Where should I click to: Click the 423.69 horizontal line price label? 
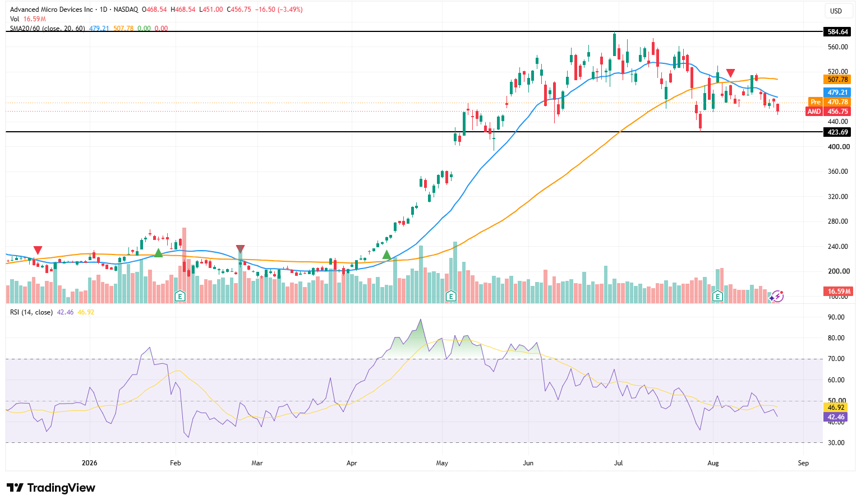tap(838, 132)
